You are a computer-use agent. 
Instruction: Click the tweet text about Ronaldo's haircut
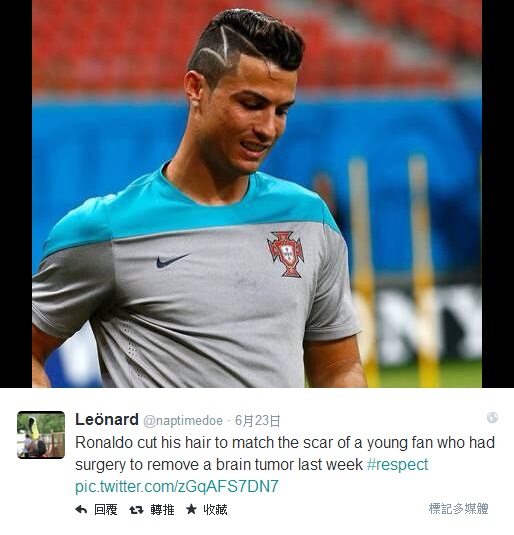(x=285, y=453)
